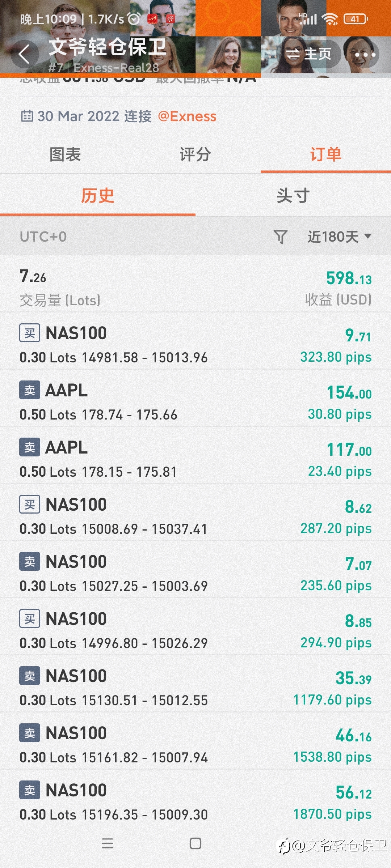Image resolution: width=391 pixels, height=868 pixels.
Task: Open the three-dots more menu
Action: [x=365, y=55]
